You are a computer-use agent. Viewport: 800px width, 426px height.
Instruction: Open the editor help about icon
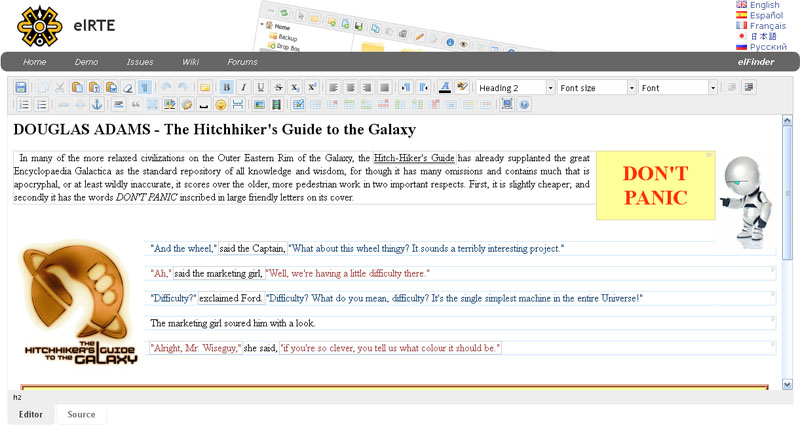pos(524,105)
